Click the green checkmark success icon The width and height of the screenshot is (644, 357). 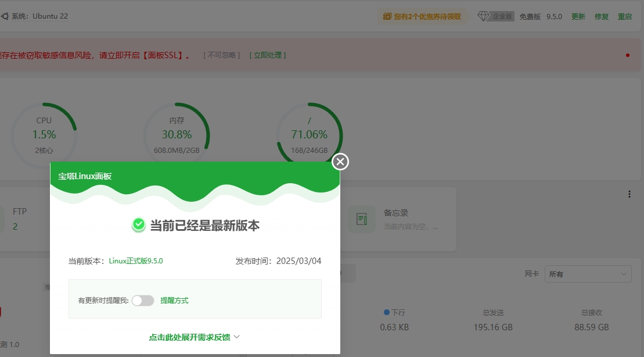click(139, 224)
